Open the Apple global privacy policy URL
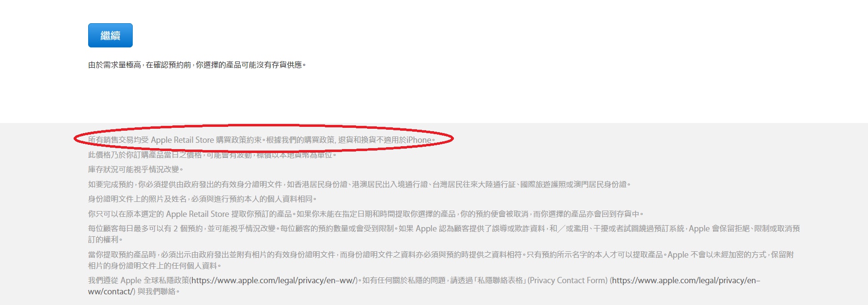 tap(274, 280)
